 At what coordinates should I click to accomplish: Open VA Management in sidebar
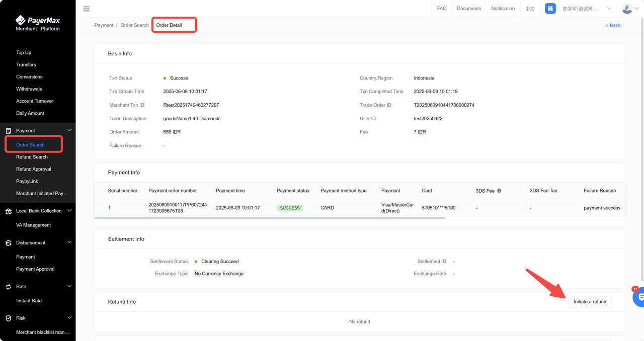(x=33, y=225)
